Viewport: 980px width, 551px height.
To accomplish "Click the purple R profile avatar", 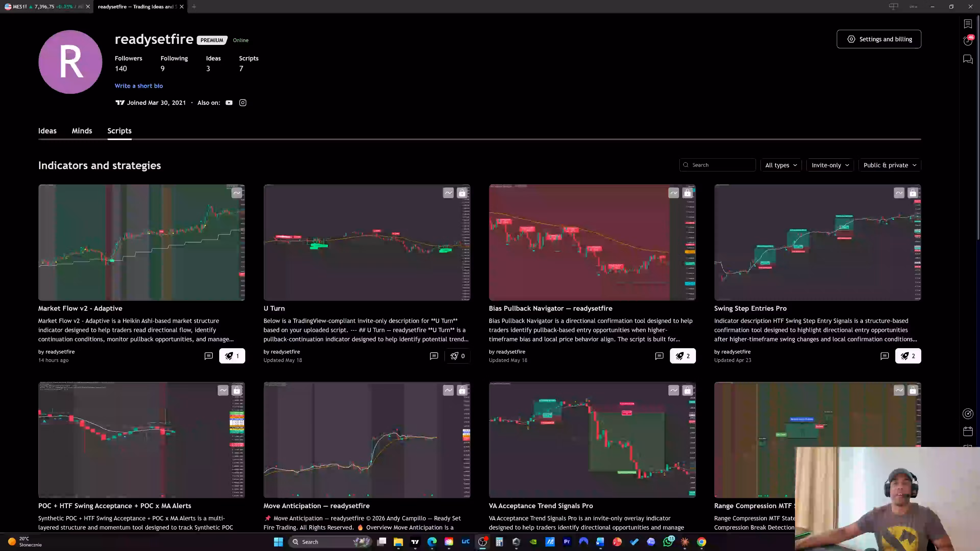I will tap(70, 62).
